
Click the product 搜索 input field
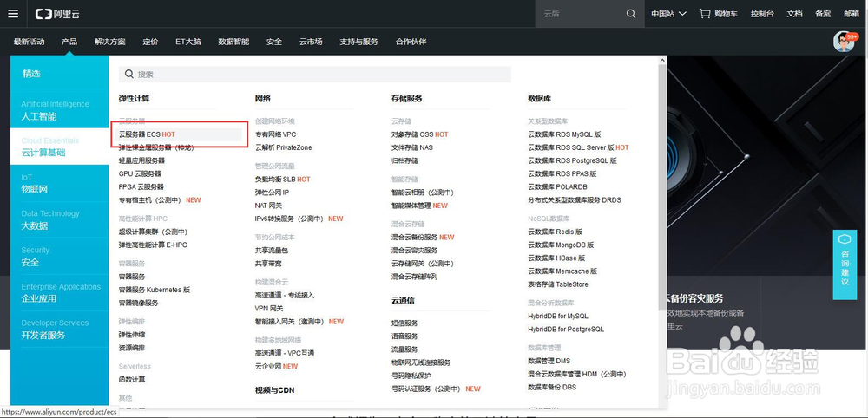314,74
